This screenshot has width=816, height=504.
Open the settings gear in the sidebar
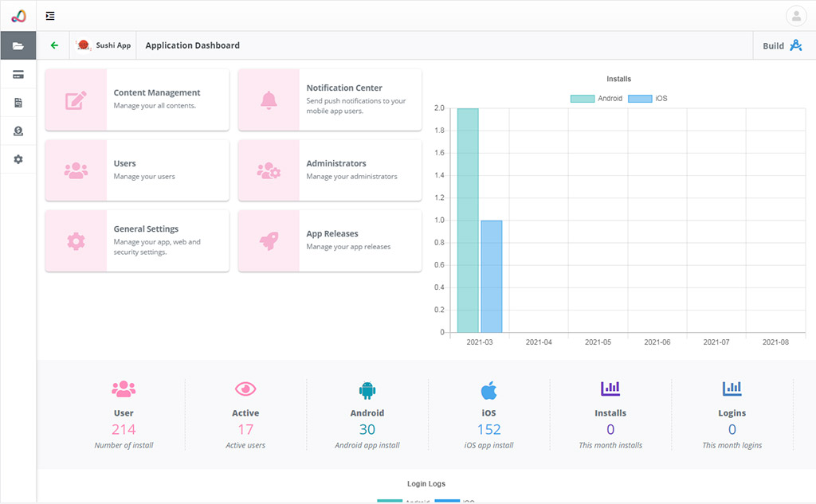18,159
